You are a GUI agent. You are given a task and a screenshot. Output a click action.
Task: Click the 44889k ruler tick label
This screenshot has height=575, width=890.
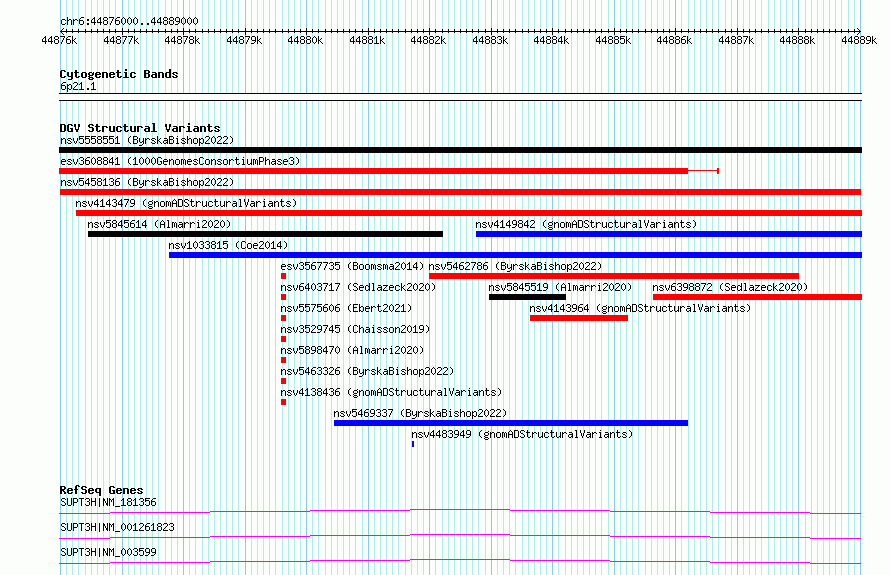click(859, 40)
